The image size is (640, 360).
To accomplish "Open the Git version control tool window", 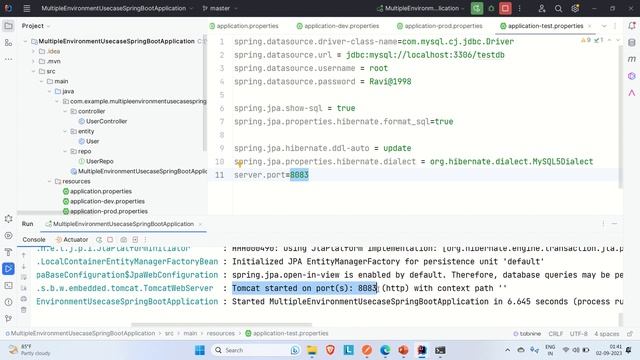I will coord(8,318).
